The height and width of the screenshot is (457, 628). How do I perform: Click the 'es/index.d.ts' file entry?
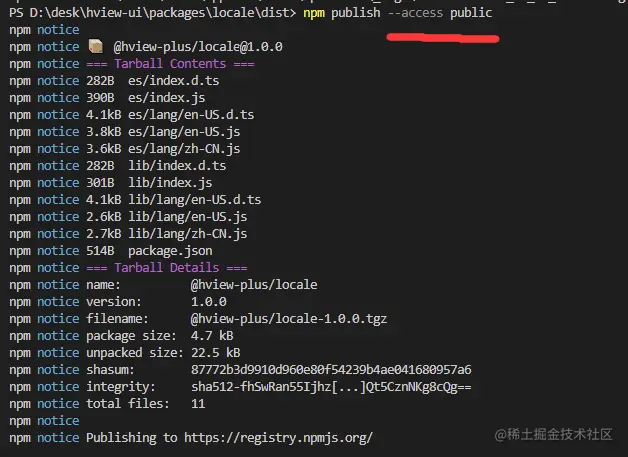(x=173, y=81)
